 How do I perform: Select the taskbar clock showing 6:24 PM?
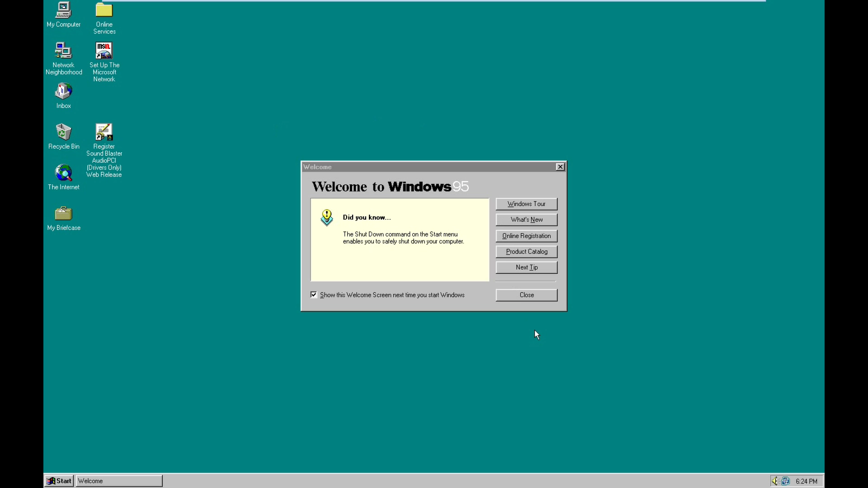[807, 481]
